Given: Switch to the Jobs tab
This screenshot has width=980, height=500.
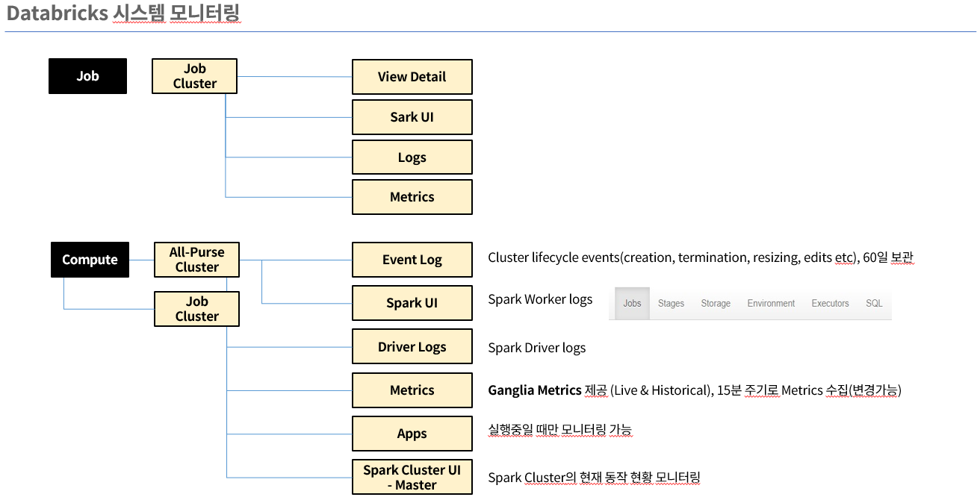Looking at the screenshot, I should [632, 304].
